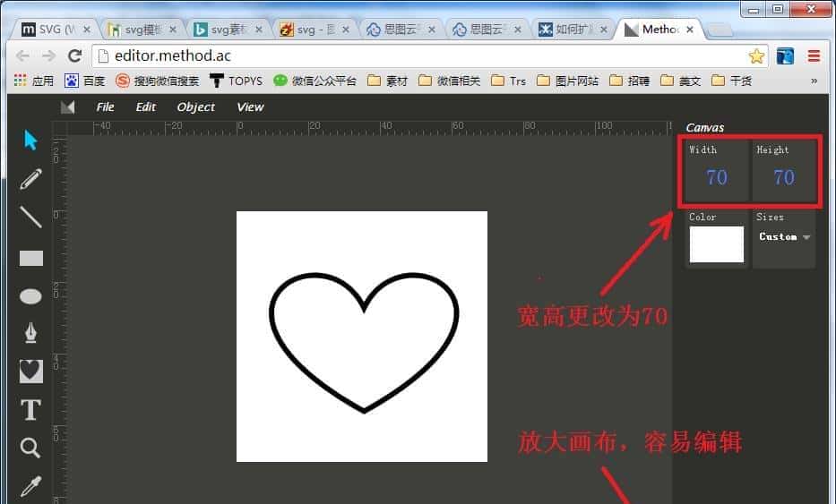
Task: Switch to the Bing svg素材 tab
Action: point(226,30)
